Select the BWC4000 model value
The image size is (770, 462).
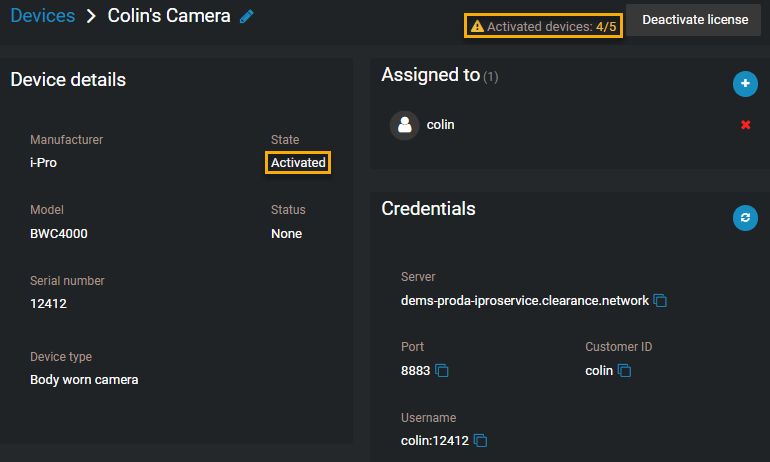pos(58,234)
